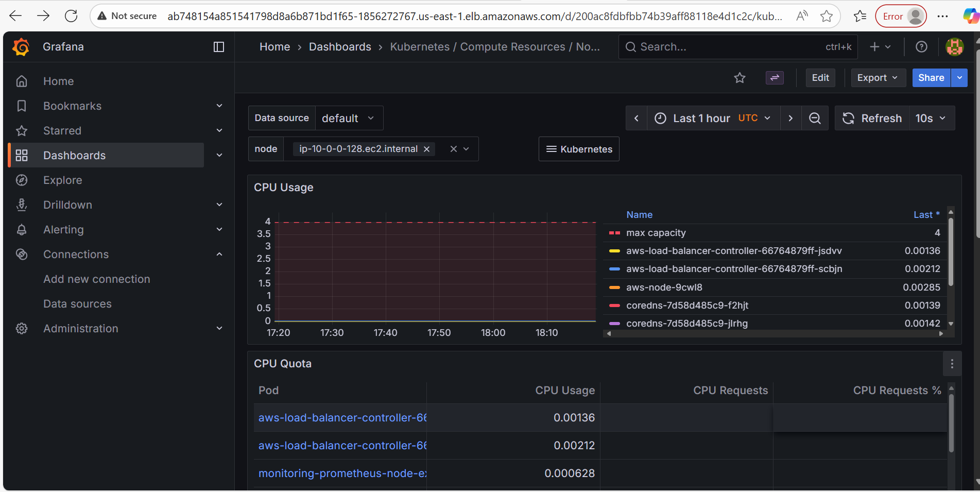Zoom out the time range
Screen dimensions: 980x492
coord(815,118)
